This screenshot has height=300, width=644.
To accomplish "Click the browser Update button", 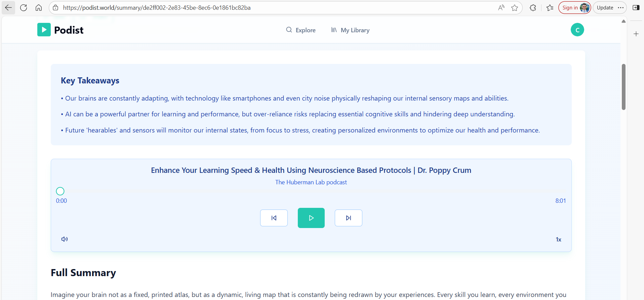I will 605,8.
